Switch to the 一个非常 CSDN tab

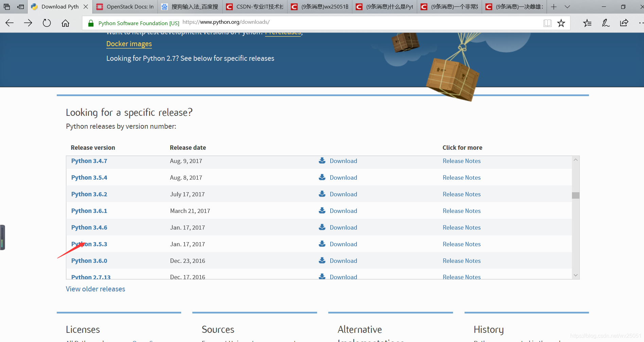click(x=450, y=6)
